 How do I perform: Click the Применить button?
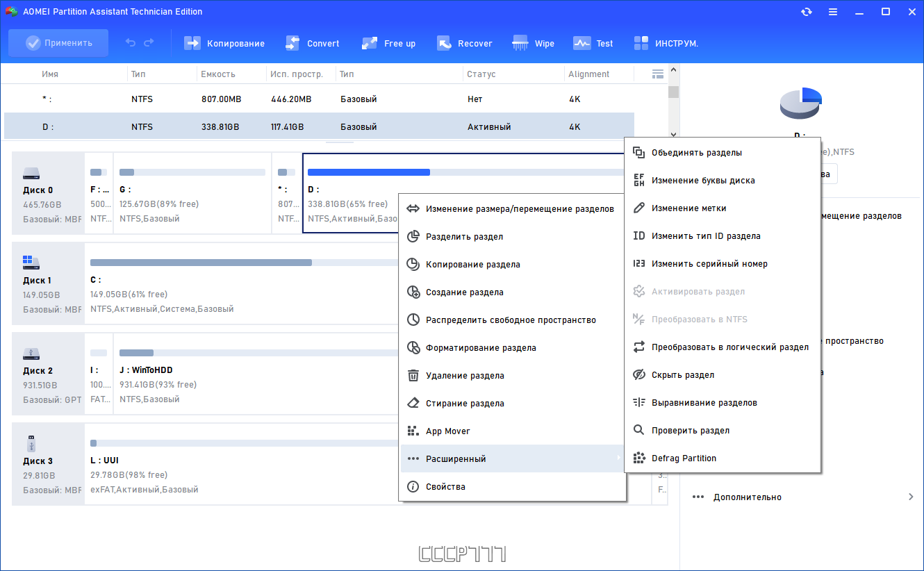[x=58, y=43]
